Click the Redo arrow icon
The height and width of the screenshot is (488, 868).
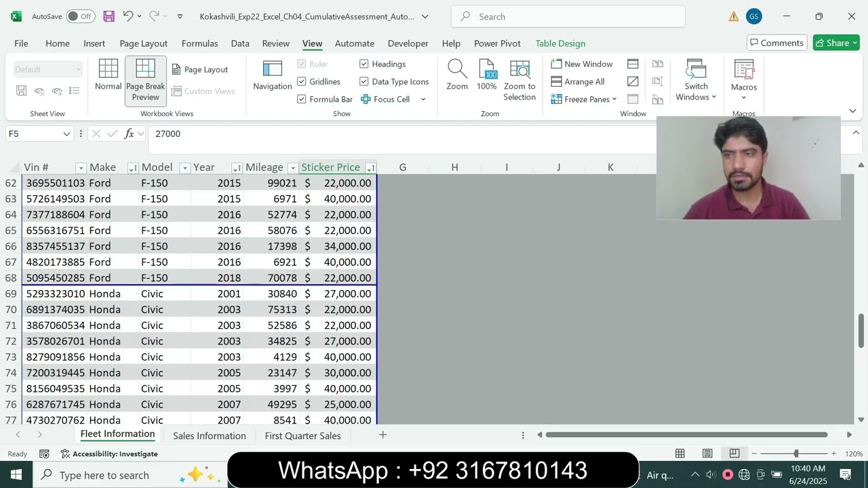154,16
